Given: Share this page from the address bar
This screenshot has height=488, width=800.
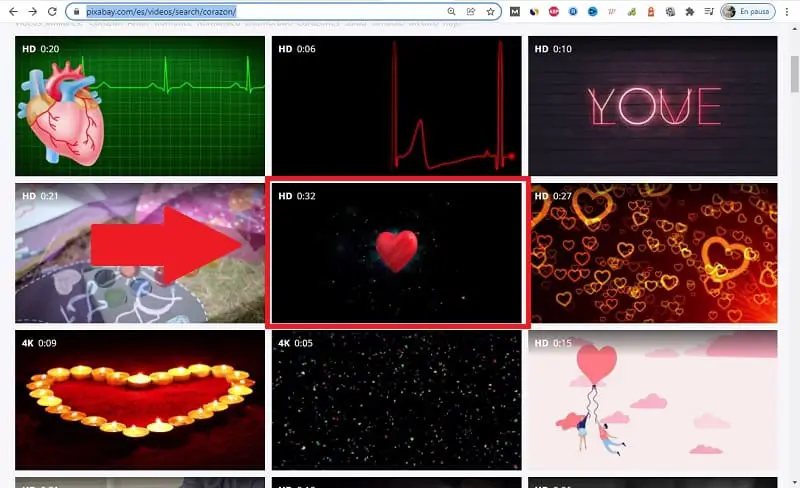Looking at the screenshot, I should [x=471, y=11].
